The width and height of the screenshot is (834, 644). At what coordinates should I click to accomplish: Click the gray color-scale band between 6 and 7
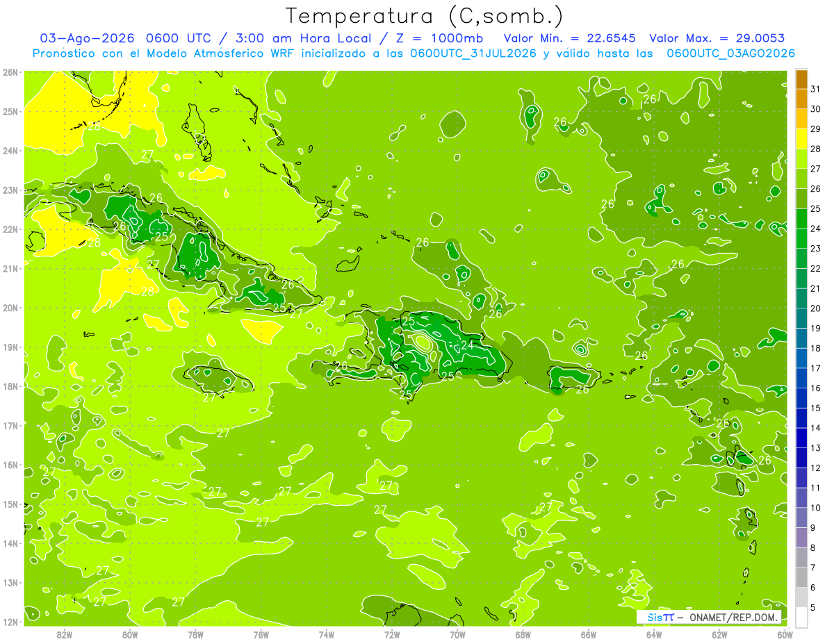click(801, 577)
